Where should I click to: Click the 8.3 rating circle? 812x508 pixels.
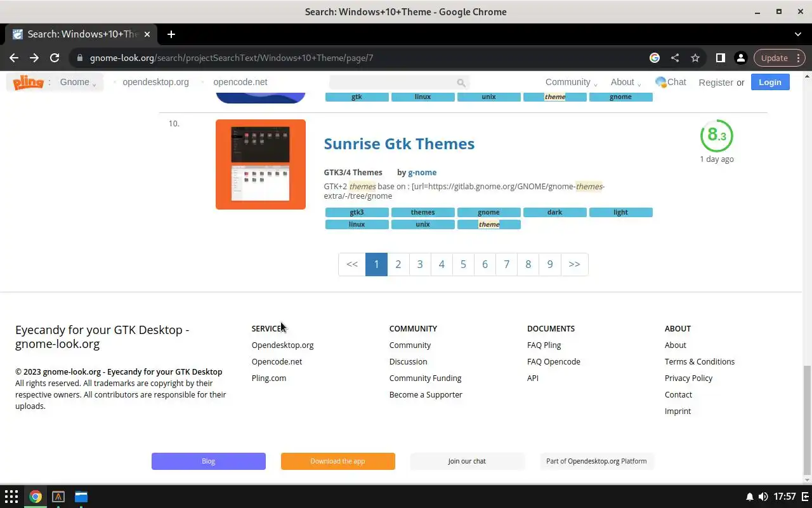click(x=716, y=135)
